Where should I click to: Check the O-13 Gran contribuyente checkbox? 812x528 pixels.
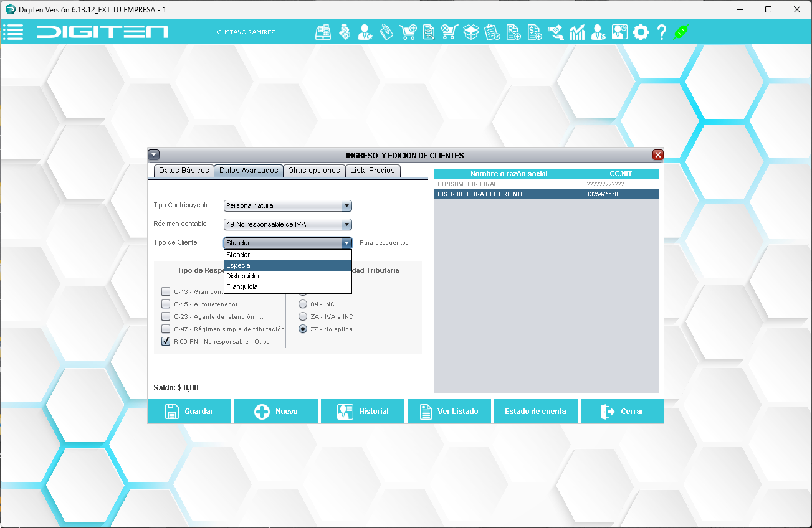tap(166, 291)
